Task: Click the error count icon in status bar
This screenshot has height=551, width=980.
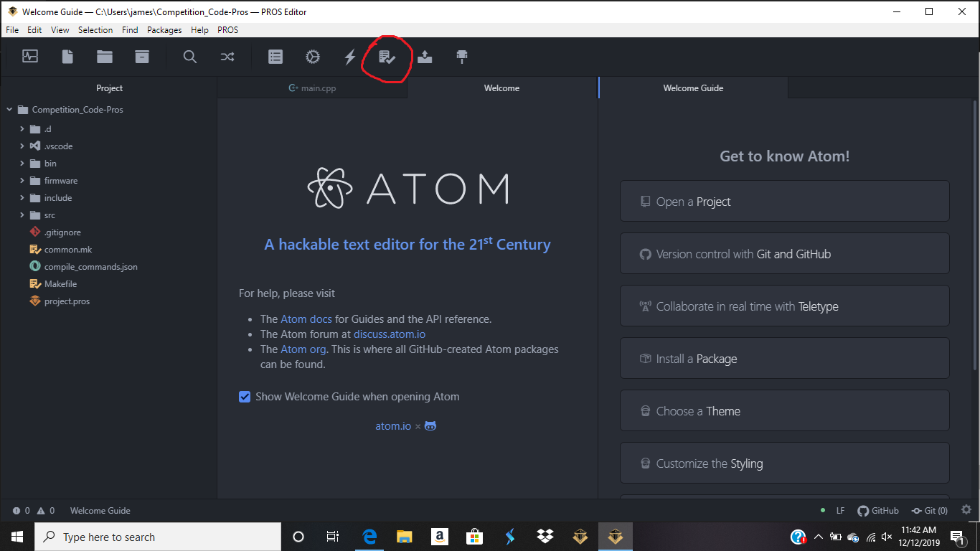Action: [x=17, y=511]
